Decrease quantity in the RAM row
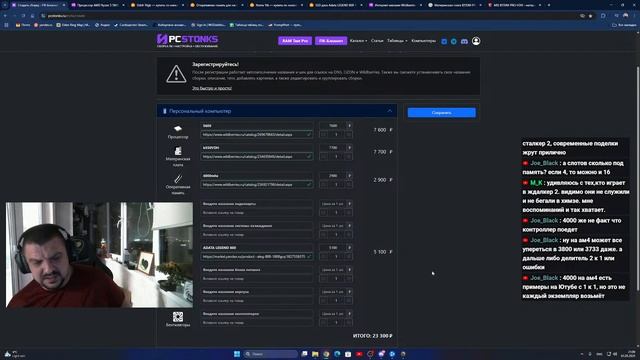Viewport: 640px width, 360px height. [324, 184]
